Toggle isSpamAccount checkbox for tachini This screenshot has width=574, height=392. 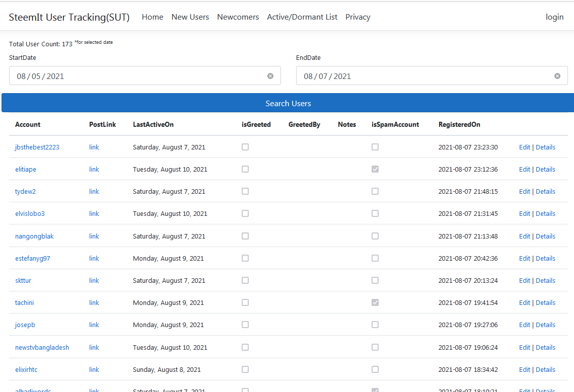(375, 302)
